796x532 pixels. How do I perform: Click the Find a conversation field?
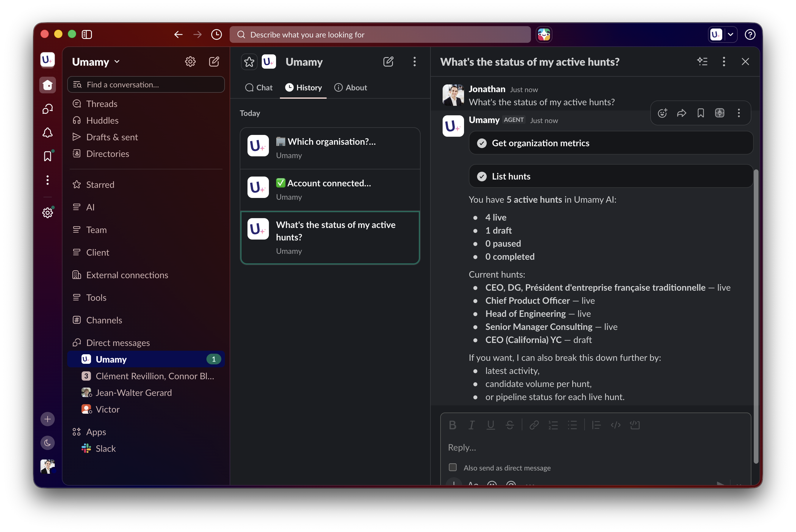pos(146,84)
